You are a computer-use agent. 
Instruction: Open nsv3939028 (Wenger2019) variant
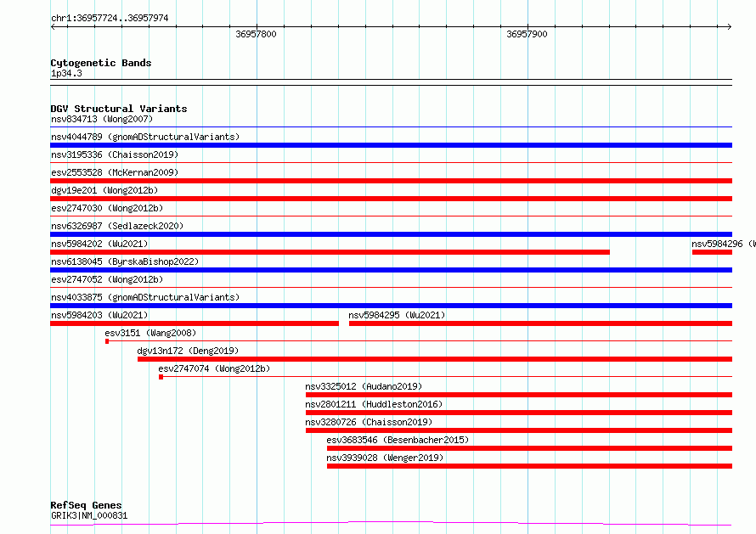[385, 458]
